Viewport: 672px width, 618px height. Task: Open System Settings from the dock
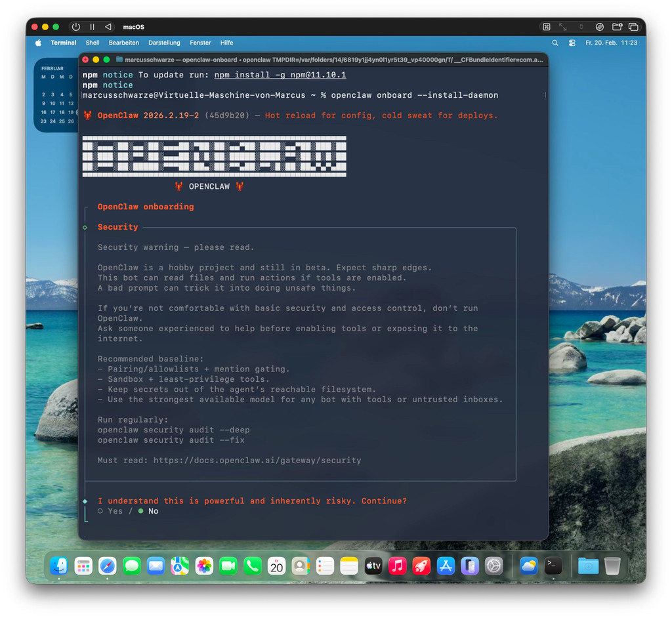[493, 566]
